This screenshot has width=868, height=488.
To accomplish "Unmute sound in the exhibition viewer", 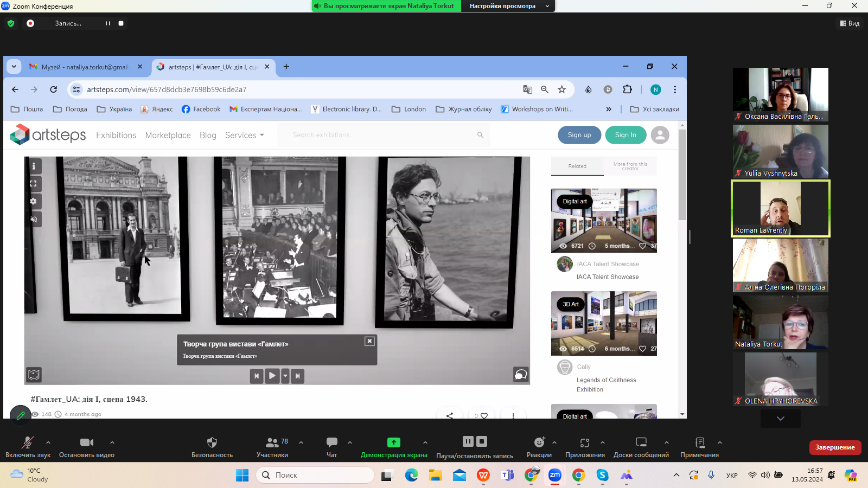I will [34, 219].
